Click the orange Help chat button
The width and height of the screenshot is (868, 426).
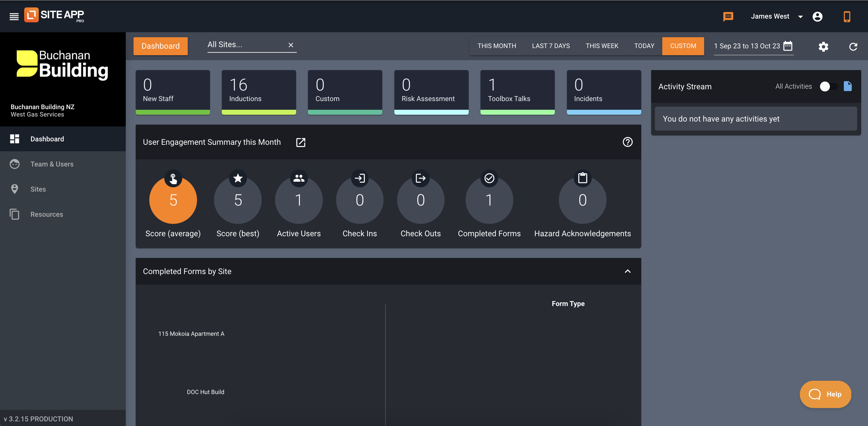click(825, 394)
